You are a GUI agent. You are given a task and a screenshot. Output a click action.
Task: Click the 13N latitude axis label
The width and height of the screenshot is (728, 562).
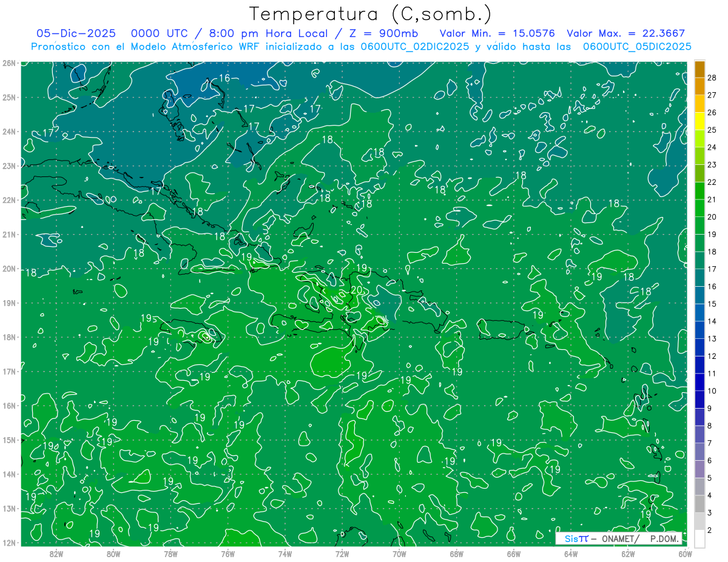click(x=9, y=508)
